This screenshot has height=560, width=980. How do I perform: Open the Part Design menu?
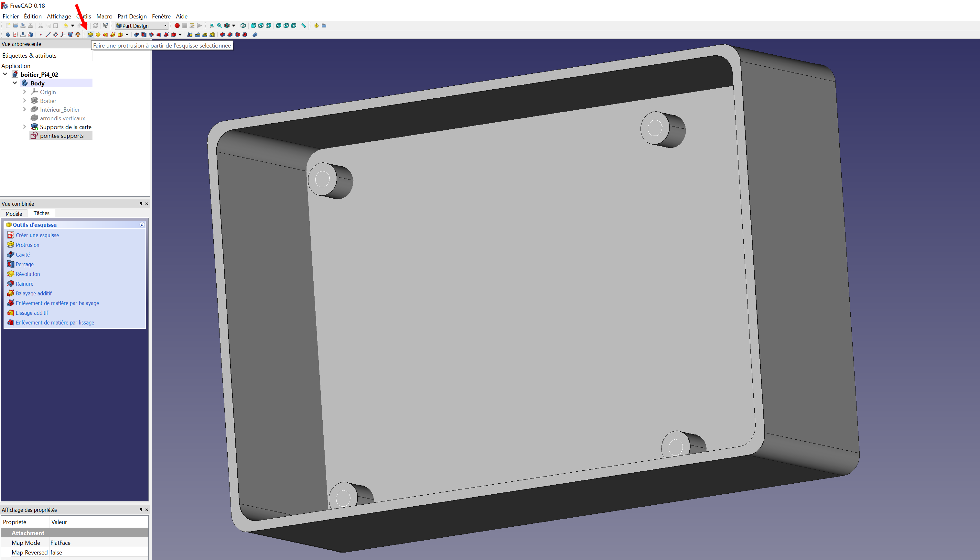pyautogui.click(x=132, y=16)
